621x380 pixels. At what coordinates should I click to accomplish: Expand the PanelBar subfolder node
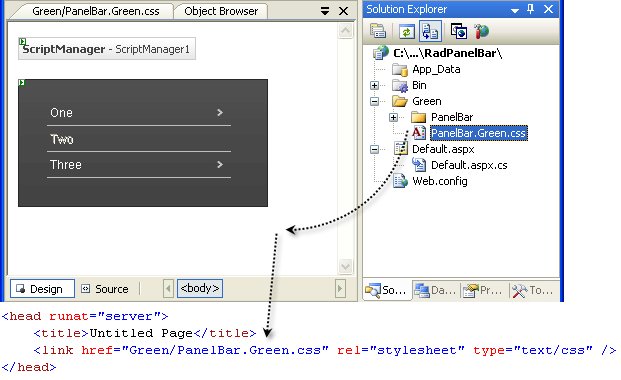pyautogui.click(x=393, y=117)
